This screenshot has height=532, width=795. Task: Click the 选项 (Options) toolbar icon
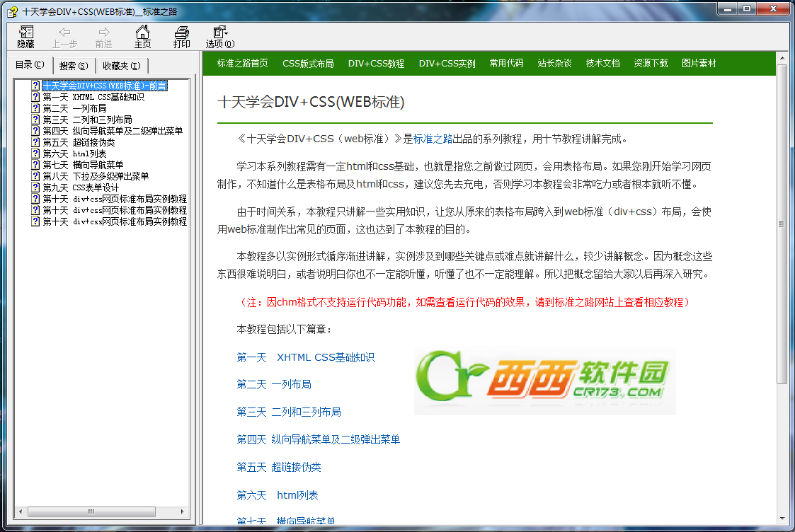(218, 35)
